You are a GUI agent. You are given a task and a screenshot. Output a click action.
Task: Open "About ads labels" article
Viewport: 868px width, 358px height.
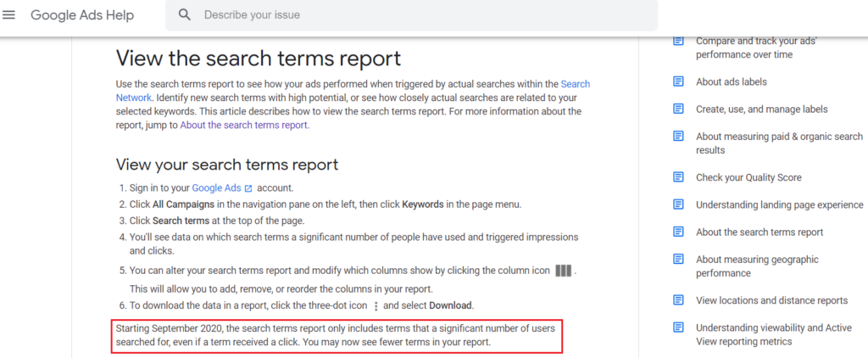pyautogui.click(x=732, y=82)
